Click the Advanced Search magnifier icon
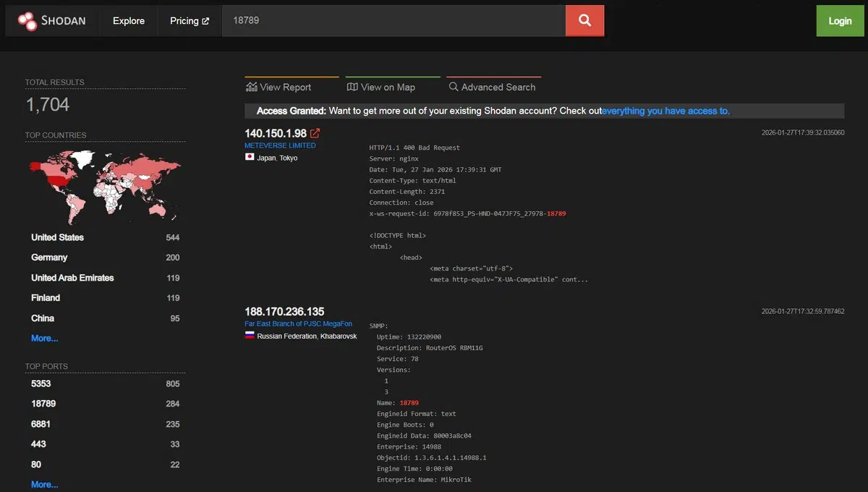Image resolution: width=868 pixels, height=492 pixels. [x=454, y=87]
